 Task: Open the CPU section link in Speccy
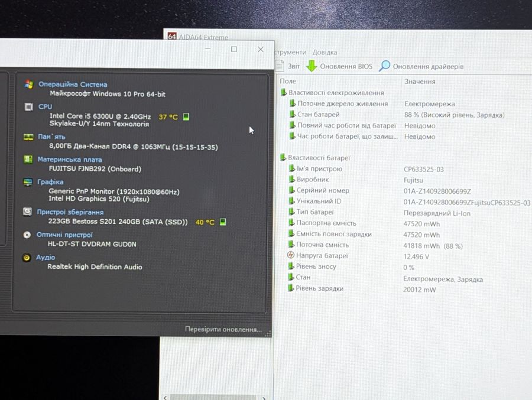[x=45, y=106]
